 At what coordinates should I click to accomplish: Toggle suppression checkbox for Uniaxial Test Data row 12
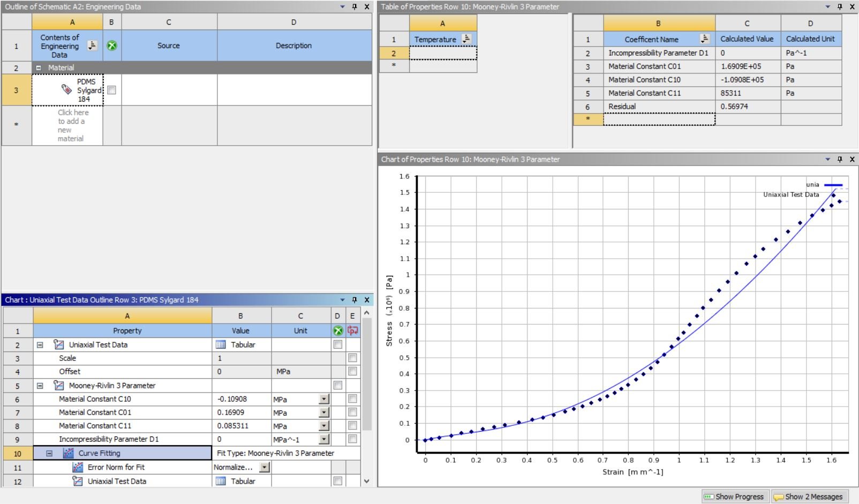click(x=338, y=481)
